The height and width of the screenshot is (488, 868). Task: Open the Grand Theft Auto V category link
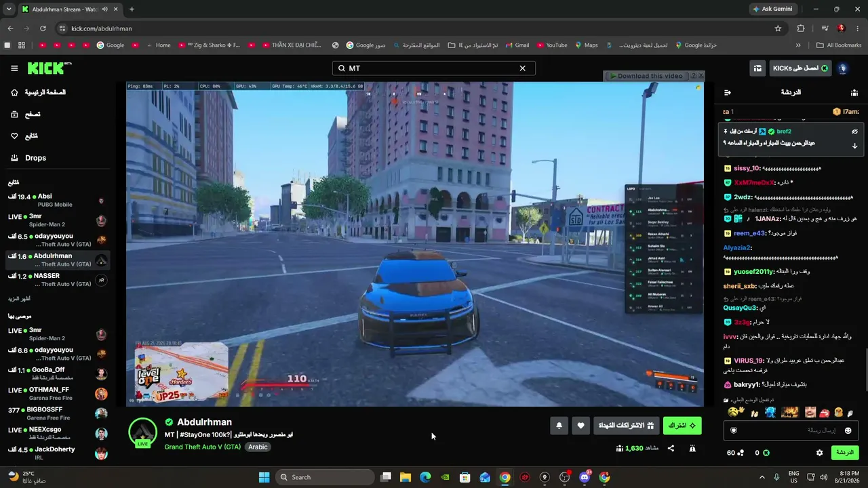click(x=202, y=447)
